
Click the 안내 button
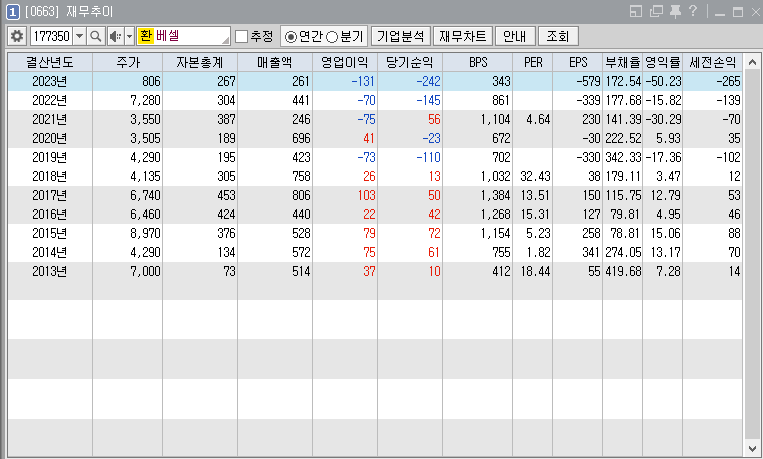point(515,37)
